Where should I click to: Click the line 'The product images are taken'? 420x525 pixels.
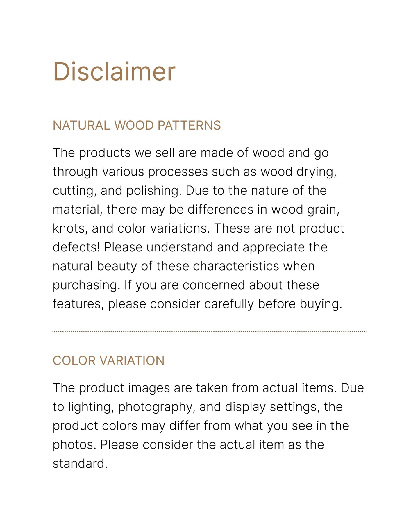click(x=208, y=388)
